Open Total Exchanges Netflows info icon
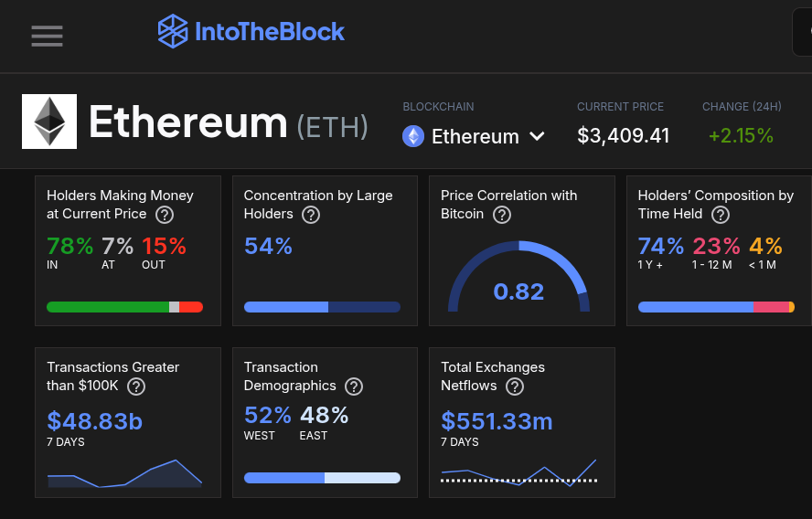The height and width of the screenshot is (519, 812). [515, 387]
